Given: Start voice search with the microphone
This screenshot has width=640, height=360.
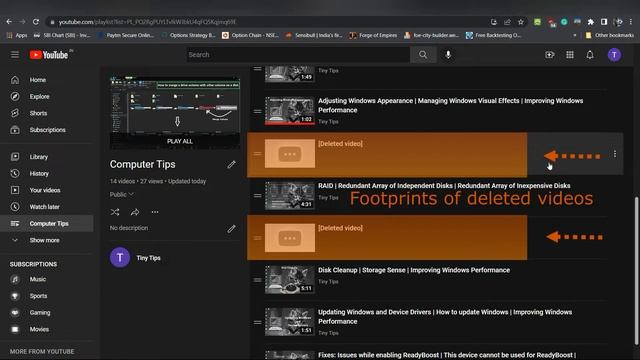Looking at the screenshot, I should tap(448, 55).
